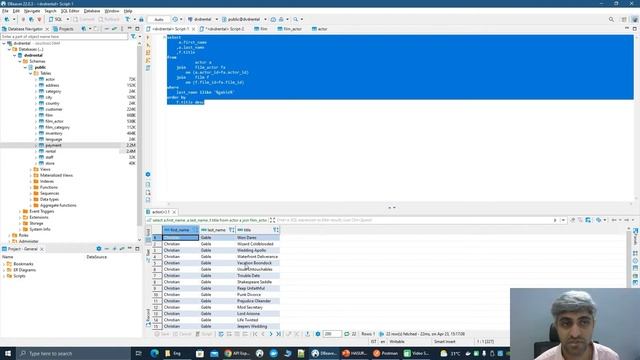Viewport: 640px width, 360px height.
Task: Close the Project - General tab
Action: (42, 249)
